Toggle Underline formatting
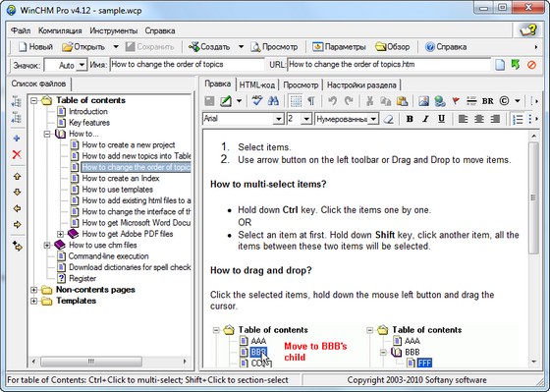Viewport: 550px width, 392px height. click(x=442, y=119)
